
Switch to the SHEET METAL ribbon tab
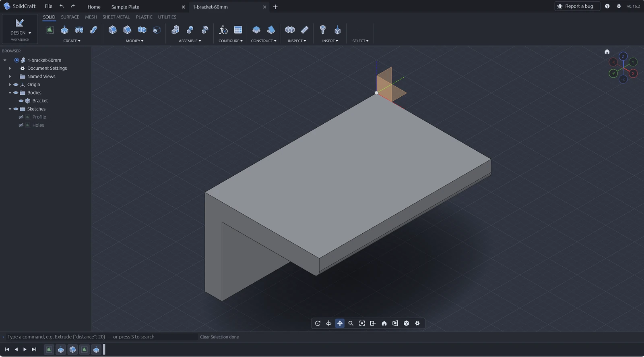[116, 17]
